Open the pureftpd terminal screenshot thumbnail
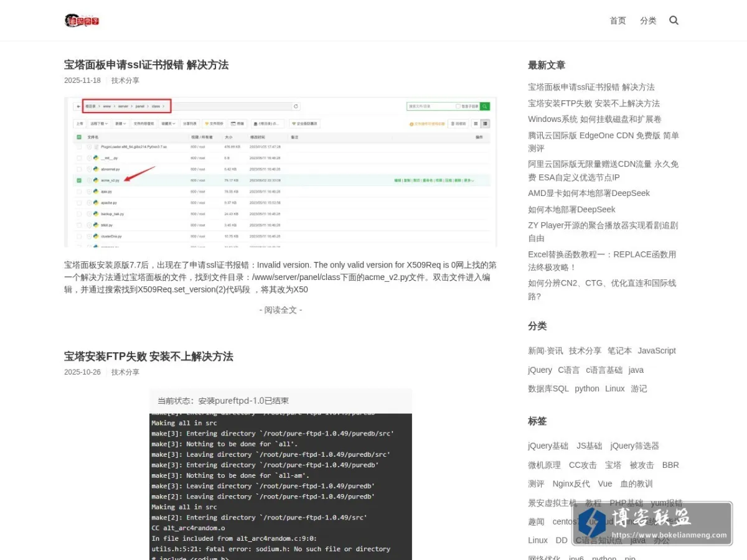This screenshot has width=747, height=560. pos(281,474)
